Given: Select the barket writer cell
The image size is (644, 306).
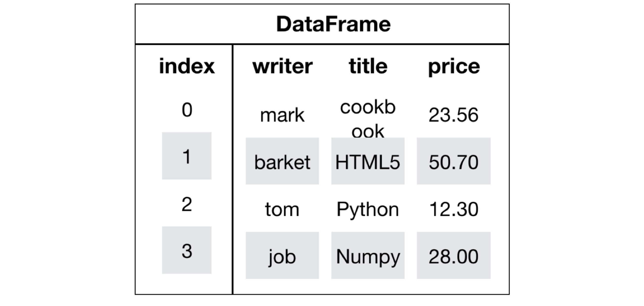Looking at the screenshot, I should 282,161.
